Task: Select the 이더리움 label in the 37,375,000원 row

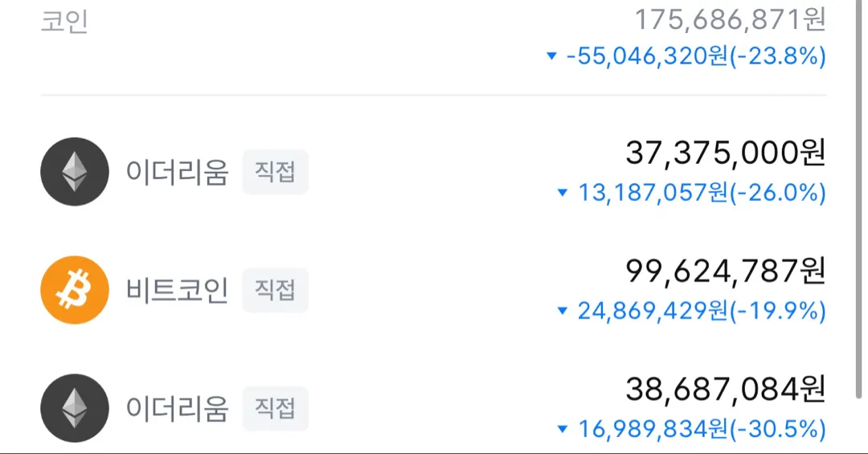Action: pyautogui.click(x=177, y=171)
